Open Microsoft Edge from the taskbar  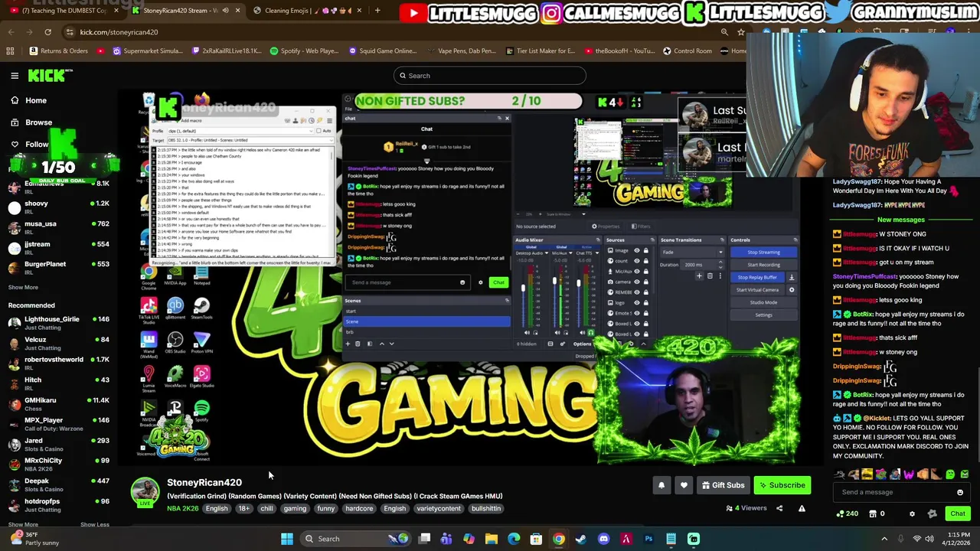tap(514, 539)
